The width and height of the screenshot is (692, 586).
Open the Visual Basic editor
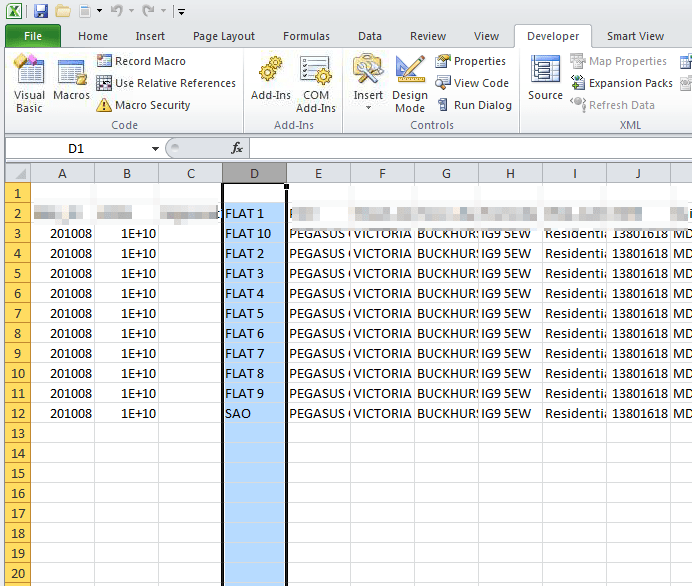point(29,83)
